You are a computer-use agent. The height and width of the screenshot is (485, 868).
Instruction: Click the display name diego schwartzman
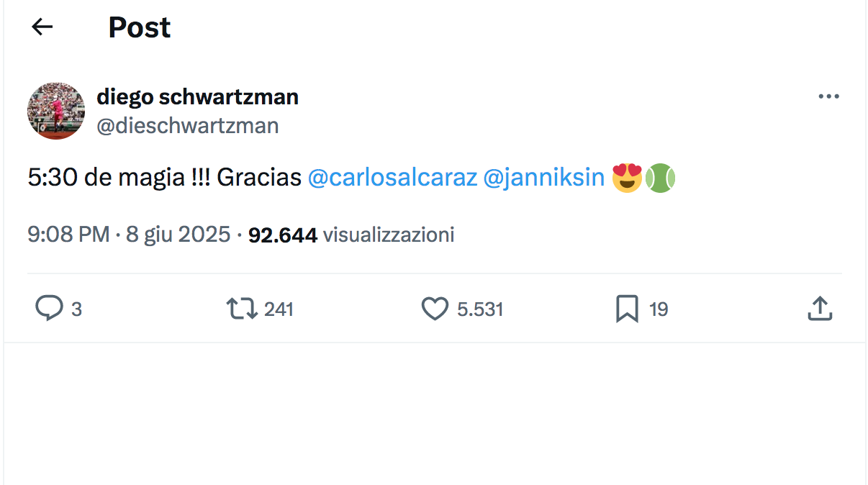tap(197, 96)
